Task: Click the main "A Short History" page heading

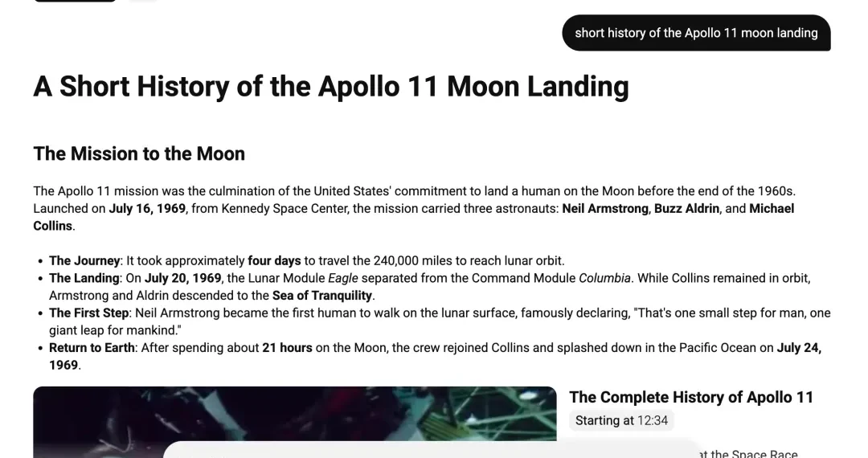Action: [x=330, y=86]
